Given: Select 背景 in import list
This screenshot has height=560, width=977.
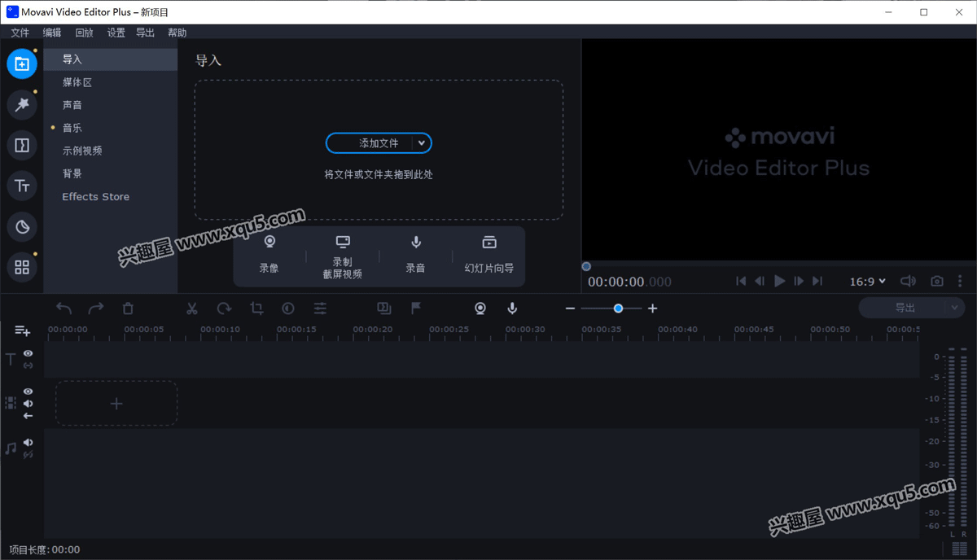Looking at the screenshot, I should (x=111, y=173).
